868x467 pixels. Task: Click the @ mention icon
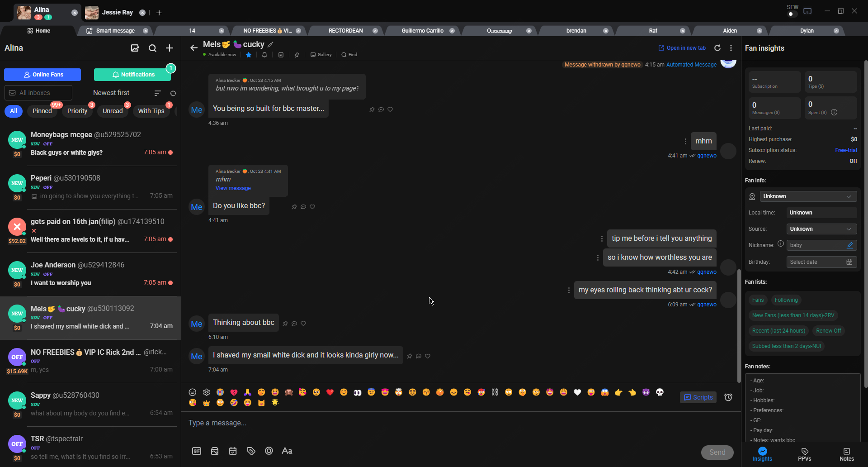coord(269,451)
